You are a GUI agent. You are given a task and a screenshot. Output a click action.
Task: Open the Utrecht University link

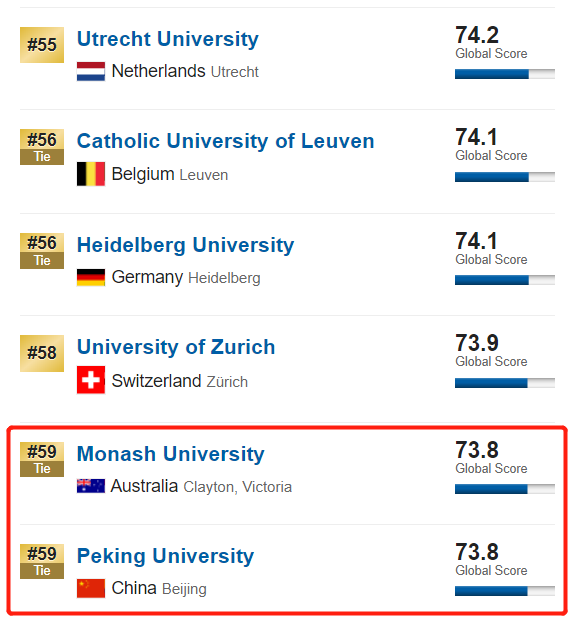[168, 39]
